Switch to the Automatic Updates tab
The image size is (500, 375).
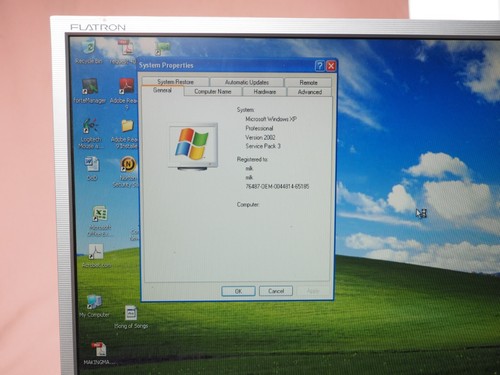point(247,82)
